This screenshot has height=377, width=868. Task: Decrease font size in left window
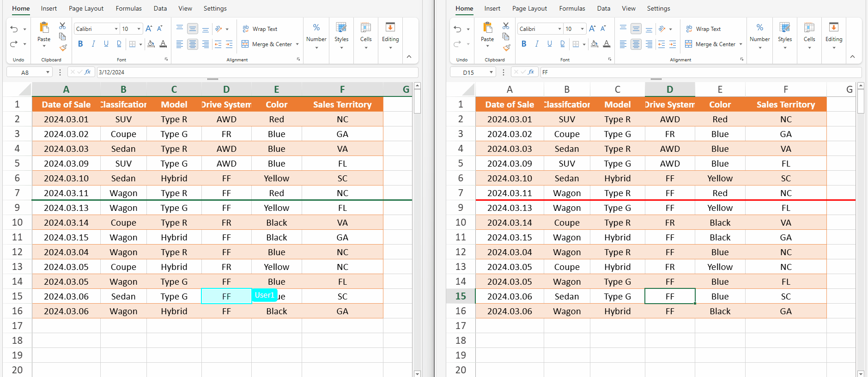click(x=160, y=29)
